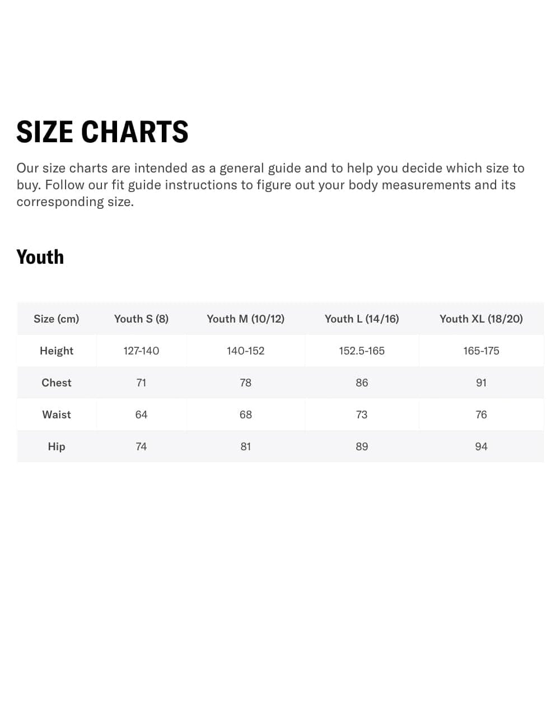560x728 pixels.
Task: Click the Youth M chest value 78
Action: [x=245, y=382]
